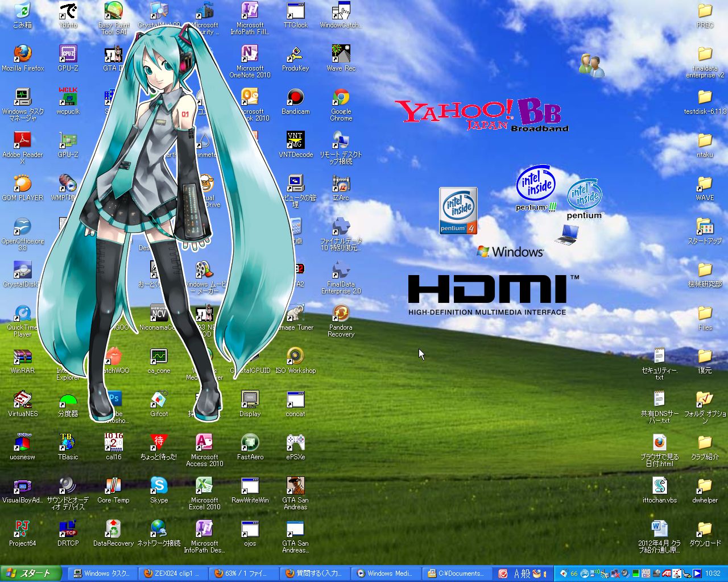The image size is (728, 582).
Task: Select the QuickTime Player icon
Action: 23,321
